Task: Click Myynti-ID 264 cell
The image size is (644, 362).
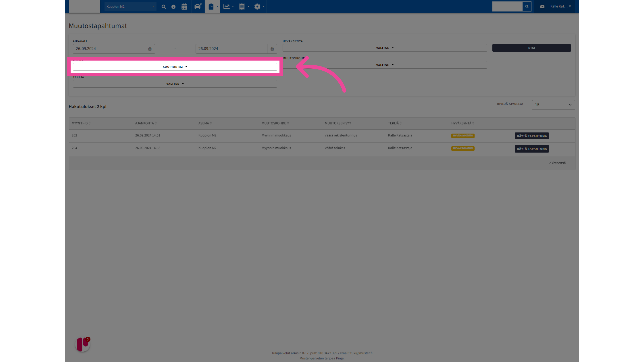Action: coord(74,148)
